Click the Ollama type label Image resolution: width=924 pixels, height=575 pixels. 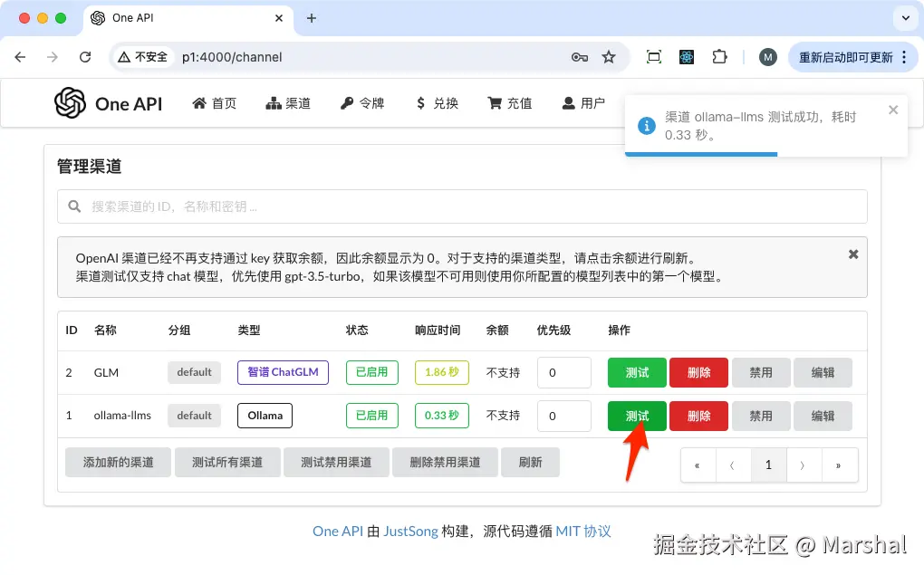(265, 416)
